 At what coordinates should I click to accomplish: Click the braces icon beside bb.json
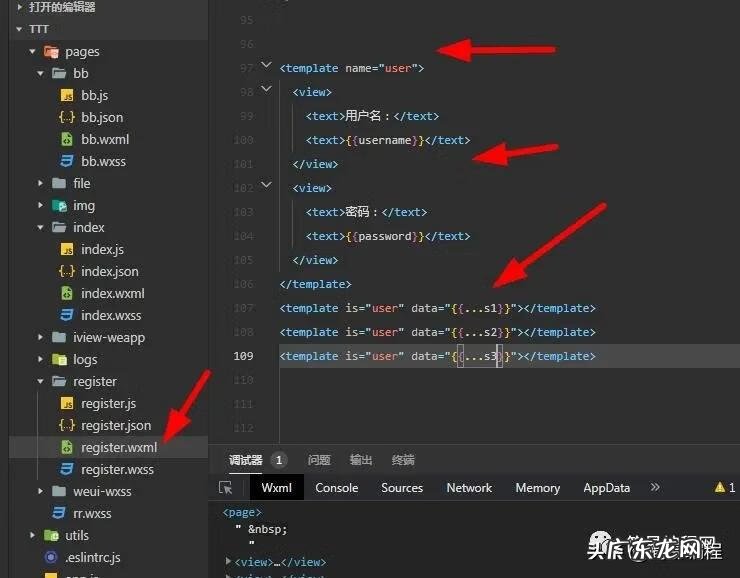pyautogui.click(x=67, y=118)
